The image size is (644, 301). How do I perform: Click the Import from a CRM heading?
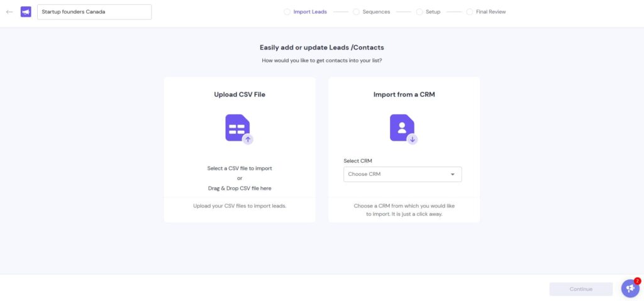[404, 94]
